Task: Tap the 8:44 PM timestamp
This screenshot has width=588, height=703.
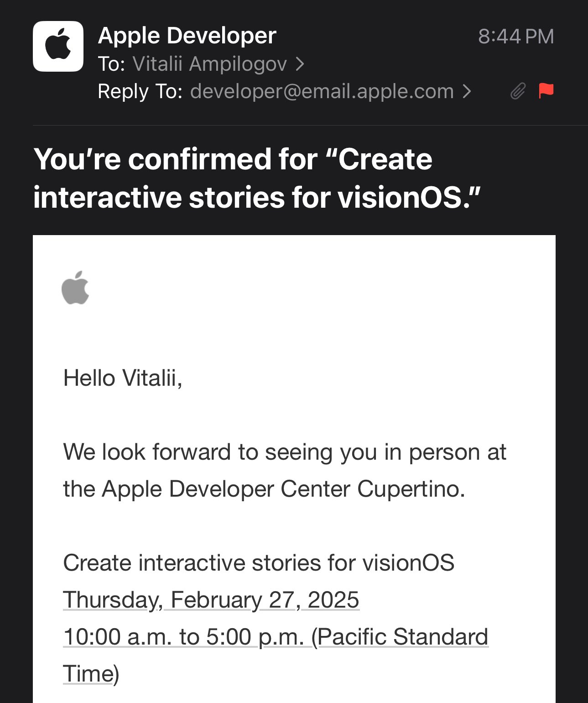Action: click(x=516, y=37)
